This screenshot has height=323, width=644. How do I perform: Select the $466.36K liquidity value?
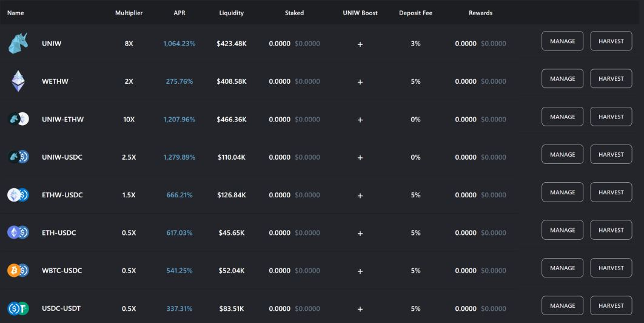click(x=232, y=120)
